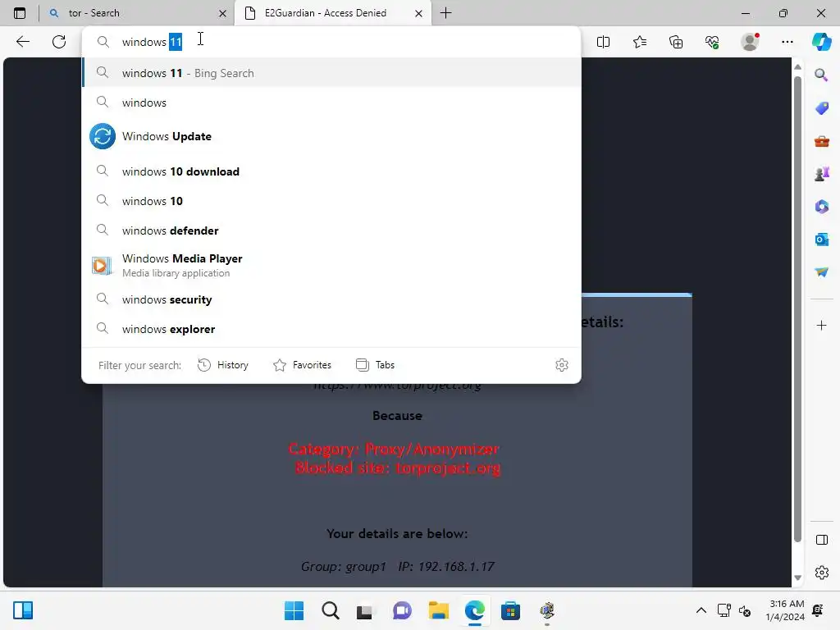Viewport: 840px width, 630px height.
Task: Open the sidebar Games chess icon
Action: 822,174
